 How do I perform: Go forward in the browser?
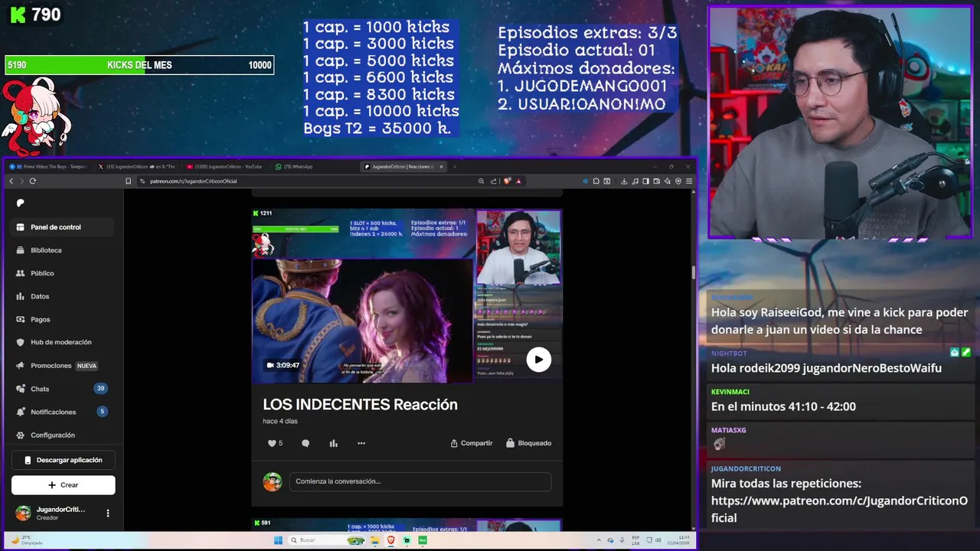[21, 181]
